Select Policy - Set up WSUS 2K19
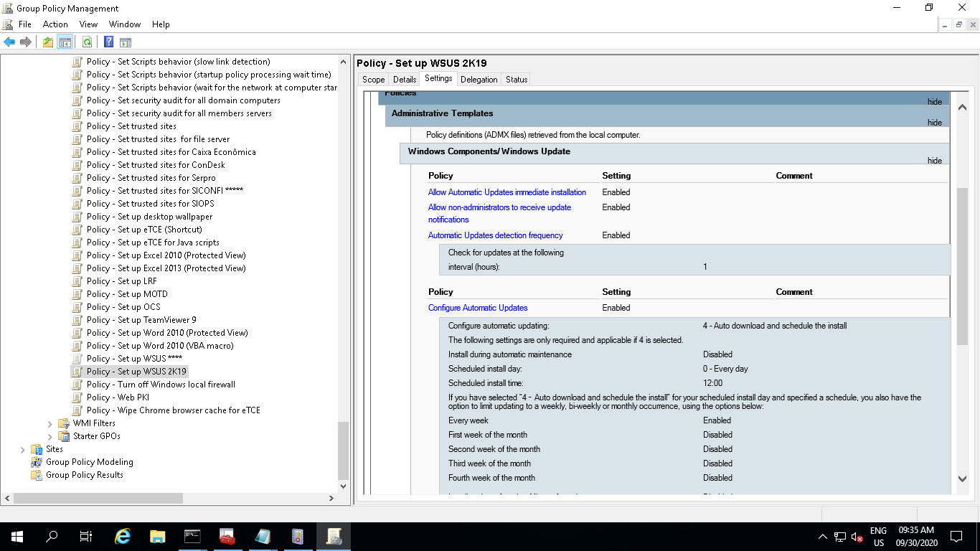 [136, 372]
